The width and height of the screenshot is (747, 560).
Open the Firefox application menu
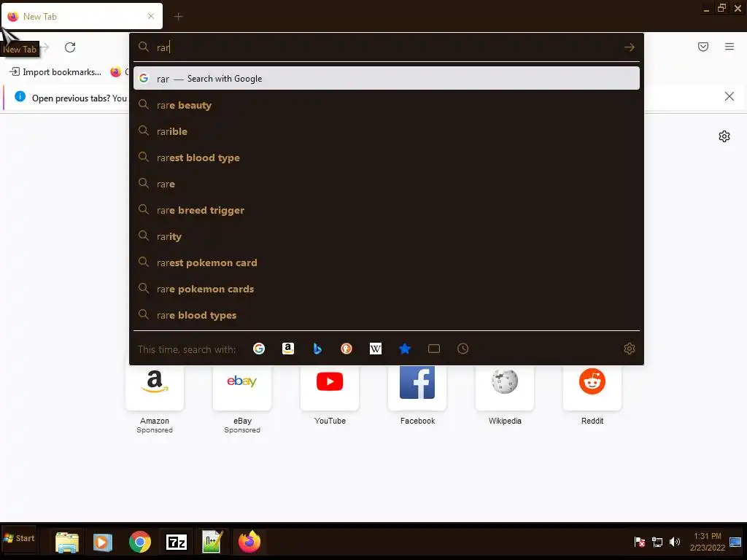coord(729,47)
